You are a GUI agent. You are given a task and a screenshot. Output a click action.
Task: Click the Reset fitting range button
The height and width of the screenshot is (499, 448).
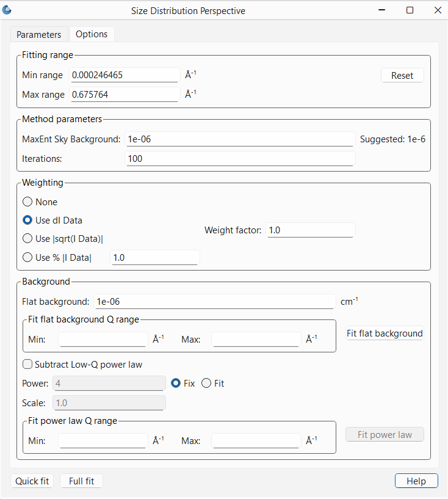(x=402, y=76)
